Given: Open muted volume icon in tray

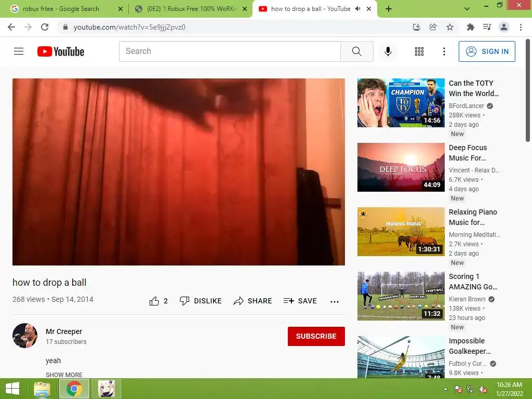Looking at the screenshot, I should point(483,389).
